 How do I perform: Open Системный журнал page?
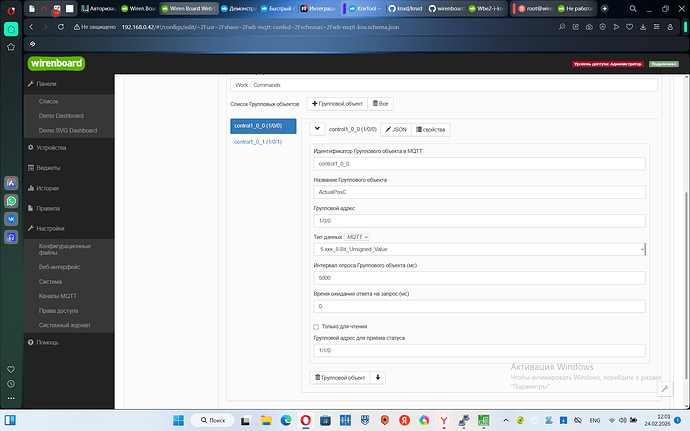point(64,325)
